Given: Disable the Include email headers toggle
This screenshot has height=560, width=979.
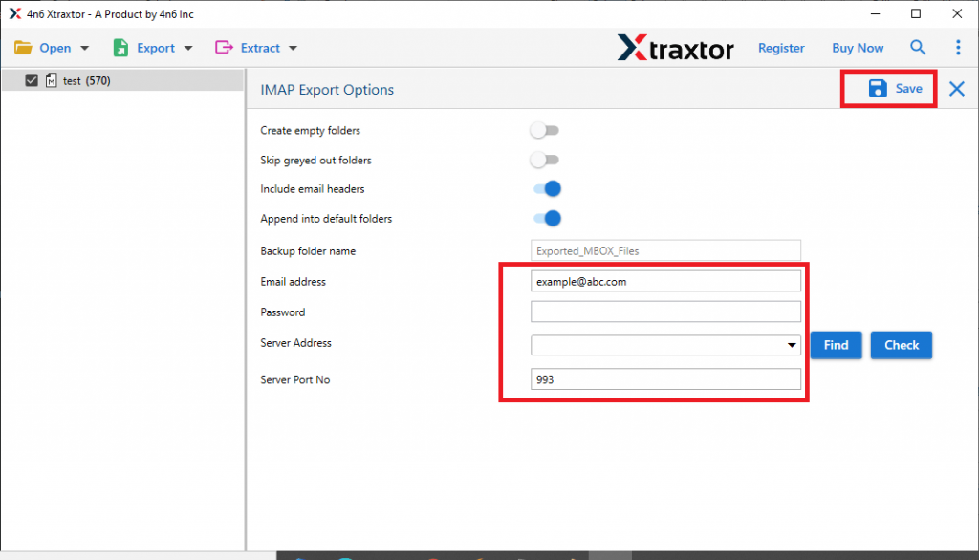Looking at the screenshot, I should pyautogui.click(x=546, y=189).
